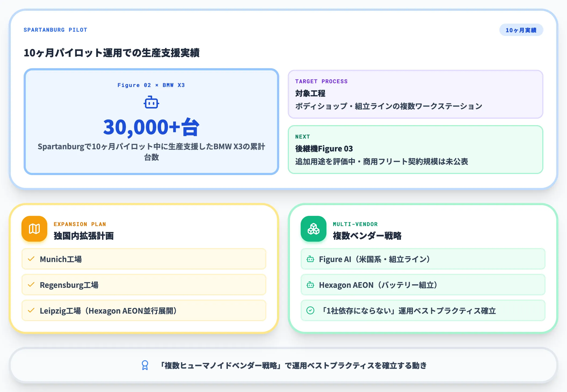567x392 pixels.
Task: Click the green cubes icon for Multi-Vendor
Action: coord(314,229)
